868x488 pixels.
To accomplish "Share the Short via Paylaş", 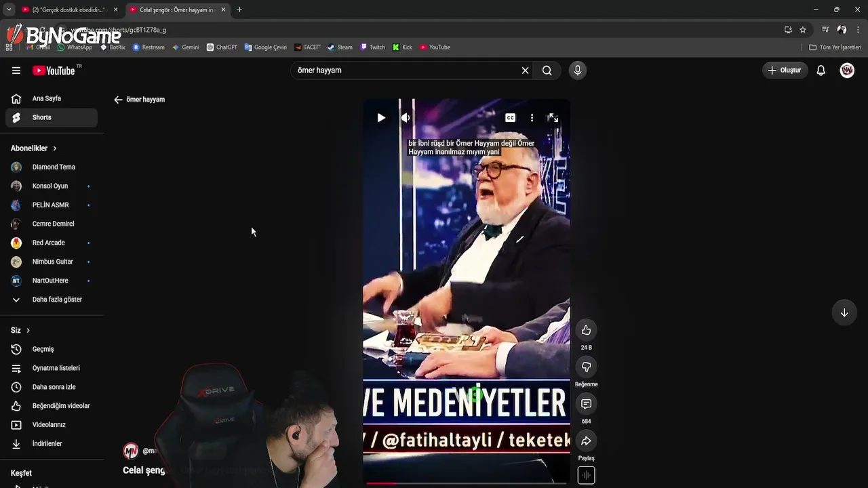I will (586, 441).
